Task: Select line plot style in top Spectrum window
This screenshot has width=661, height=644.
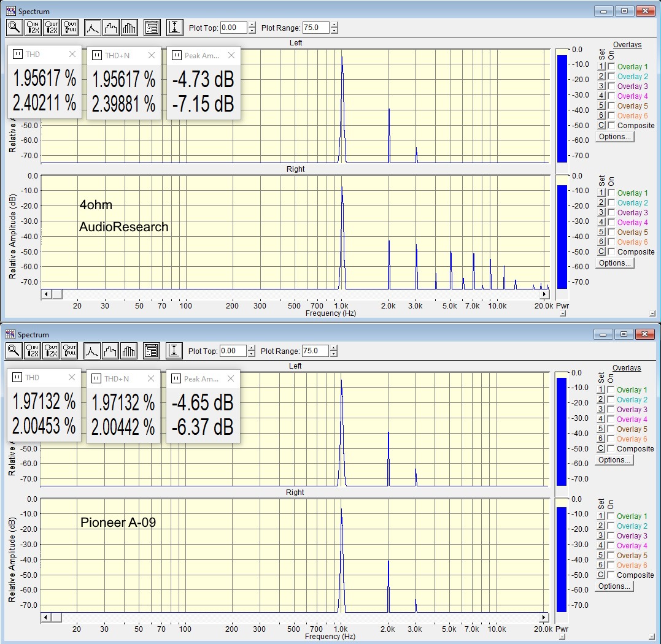Action: pyautogui.click(x=92, y=28)
